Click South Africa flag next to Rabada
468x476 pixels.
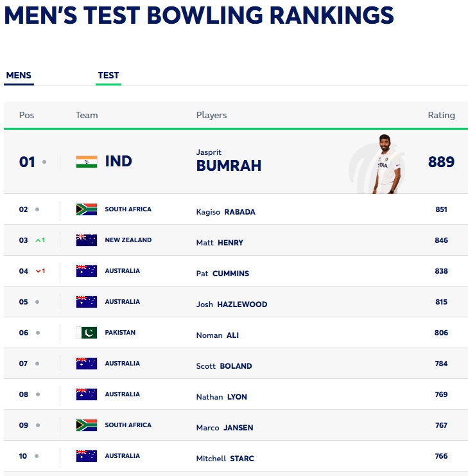(x=86, y=209)
